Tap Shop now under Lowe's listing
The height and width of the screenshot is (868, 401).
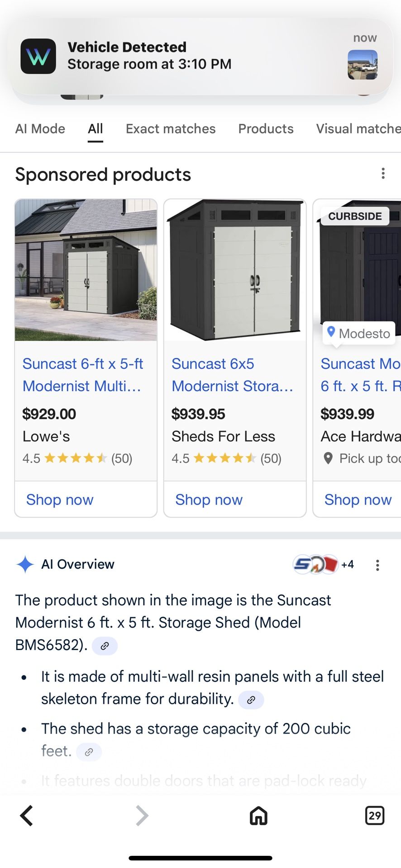pyautogui.click(x=60, y=500)
